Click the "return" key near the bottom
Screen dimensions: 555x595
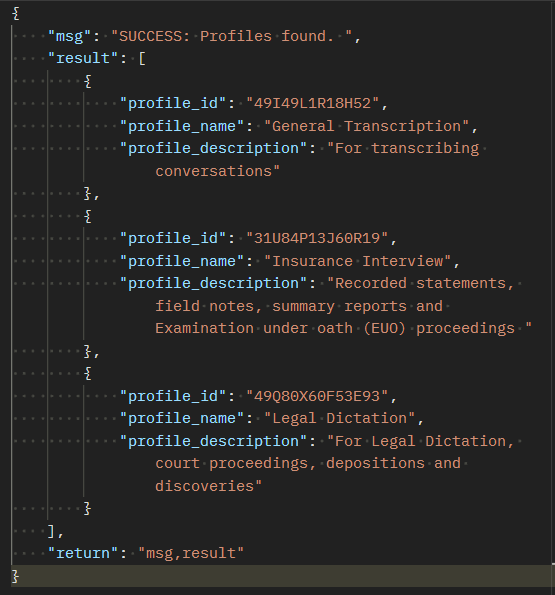click(82, 553)
